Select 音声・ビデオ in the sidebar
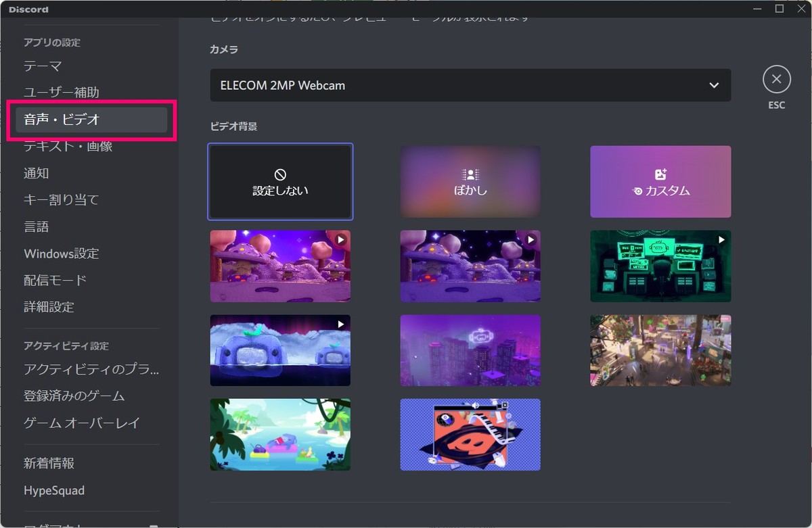812x528 pixels. point(91,120)
